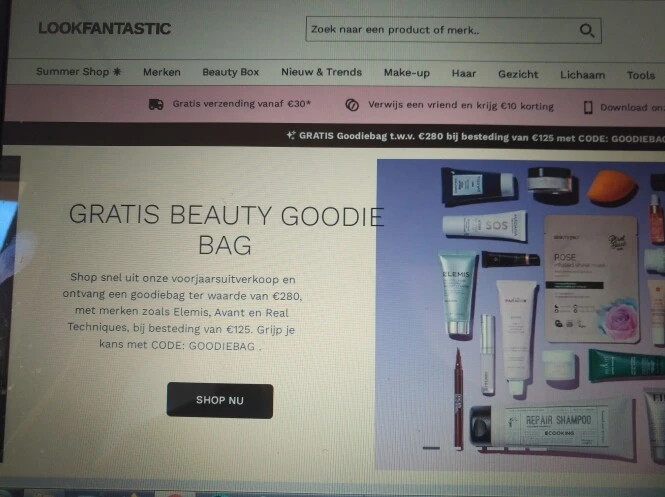Viewport: 665px width, 497px height.
Task: Click the GRATIS Goodiebag promo banner
Action: tap(475, 137)
